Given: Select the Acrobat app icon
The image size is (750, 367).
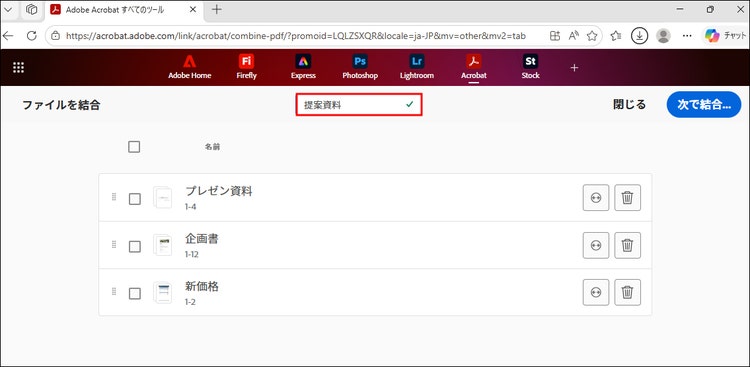Looking at the screenshot, I should (x=474, y=67).
